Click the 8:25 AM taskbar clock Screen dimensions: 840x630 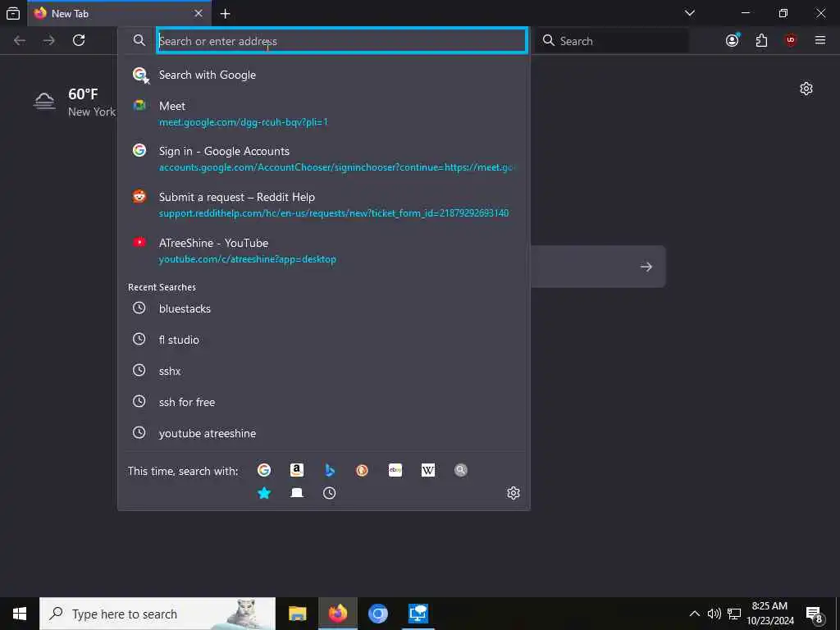pos(769,614)
